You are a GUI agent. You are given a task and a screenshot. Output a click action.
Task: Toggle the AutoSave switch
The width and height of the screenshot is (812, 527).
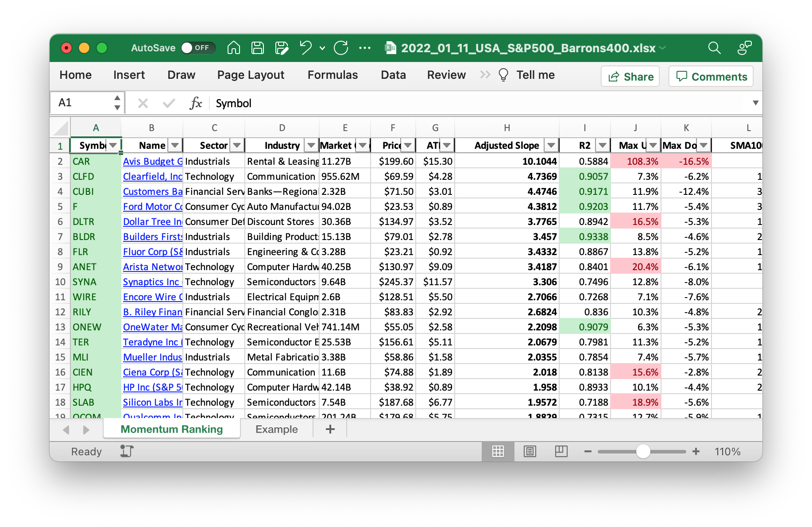point(198,48)
